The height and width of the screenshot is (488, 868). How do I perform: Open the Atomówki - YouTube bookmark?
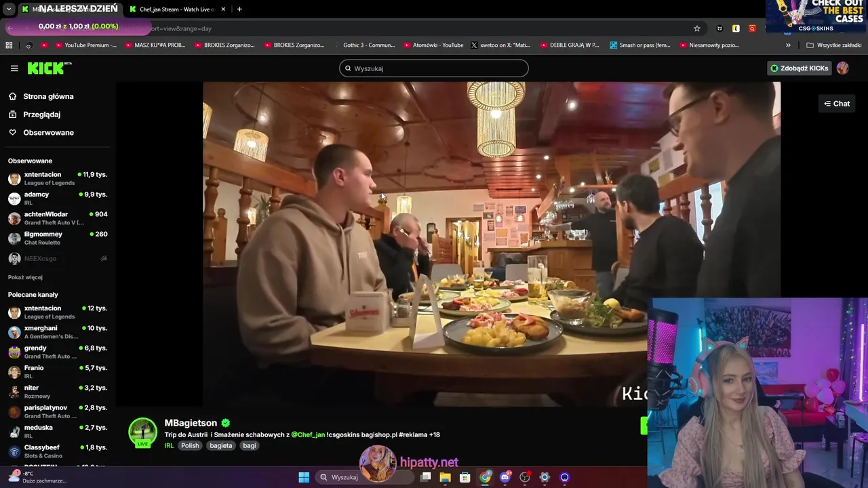tap(433, 45)
